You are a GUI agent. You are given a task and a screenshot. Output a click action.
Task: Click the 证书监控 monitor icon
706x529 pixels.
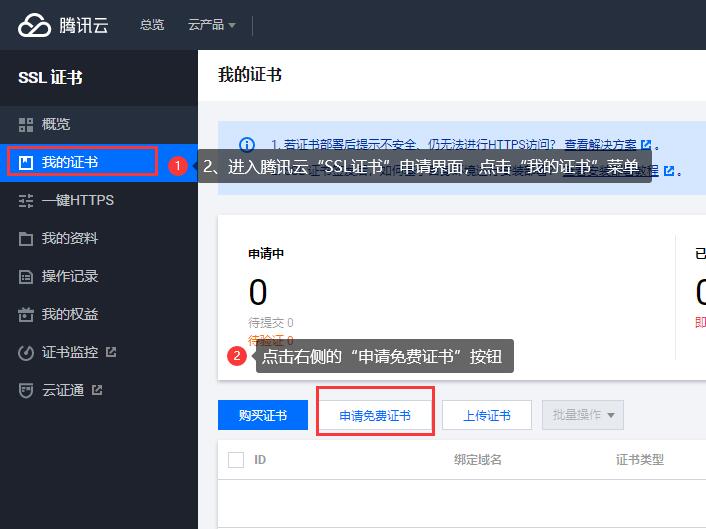tap(26, 353)
